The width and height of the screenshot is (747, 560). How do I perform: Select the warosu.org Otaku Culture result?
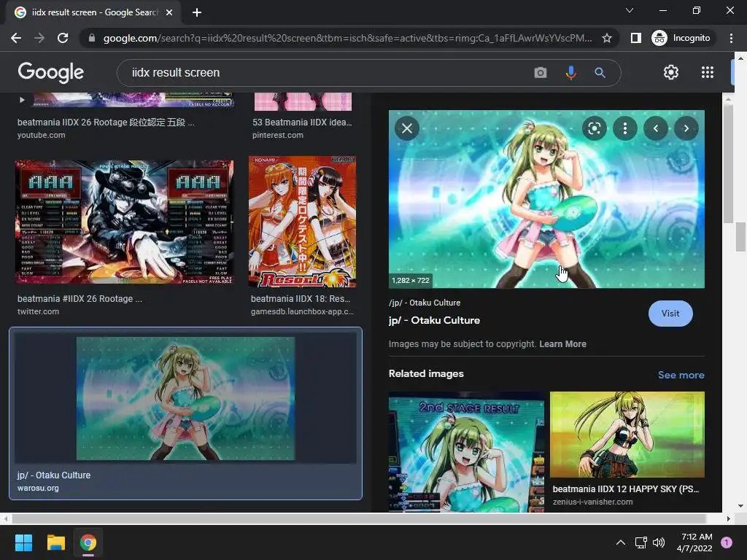[185, 413]
